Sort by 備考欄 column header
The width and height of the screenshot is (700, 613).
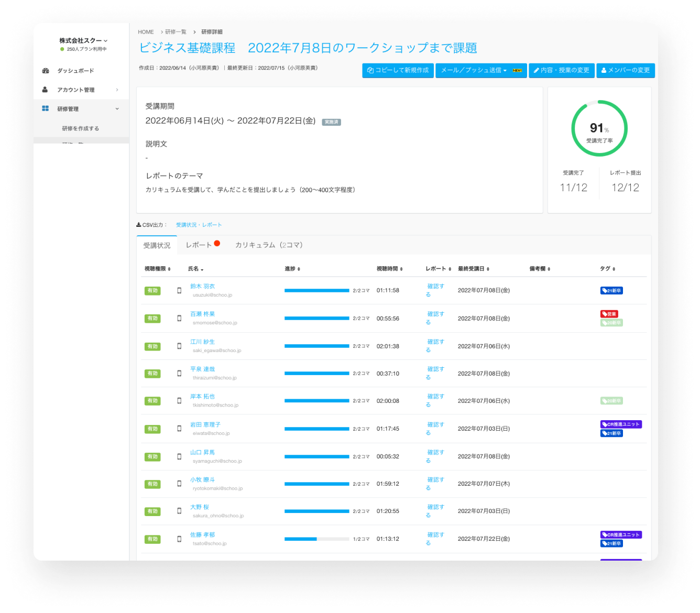click(540, 269)
